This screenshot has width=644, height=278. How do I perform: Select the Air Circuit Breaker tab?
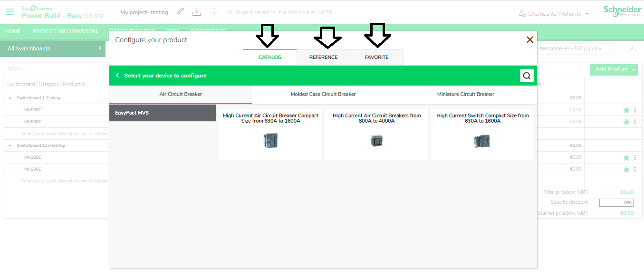pos(181,94)
